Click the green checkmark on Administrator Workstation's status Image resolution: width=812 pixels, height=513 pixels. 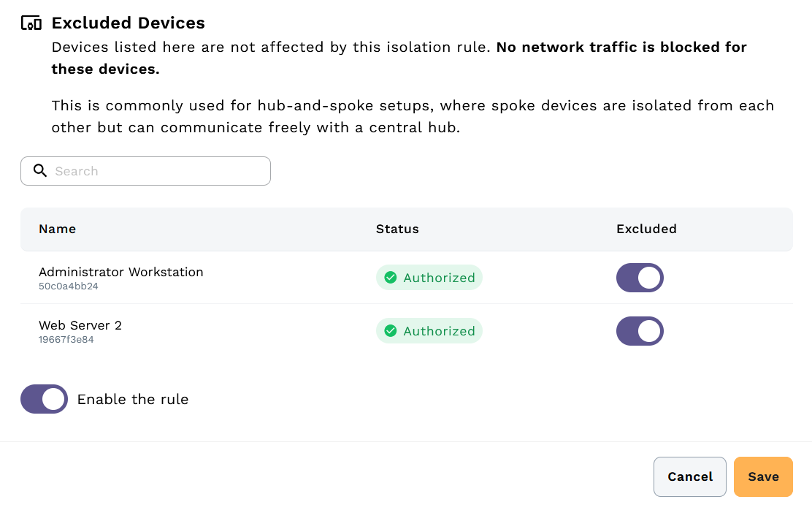(391, 278)
